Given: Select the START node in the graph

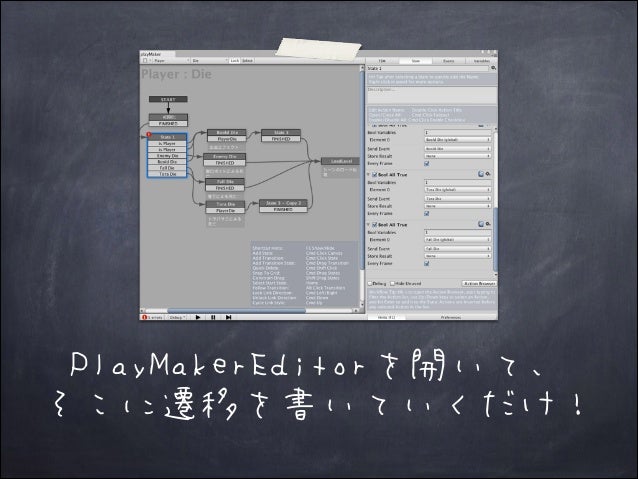Looking at the screenshot, I should 168,99.
